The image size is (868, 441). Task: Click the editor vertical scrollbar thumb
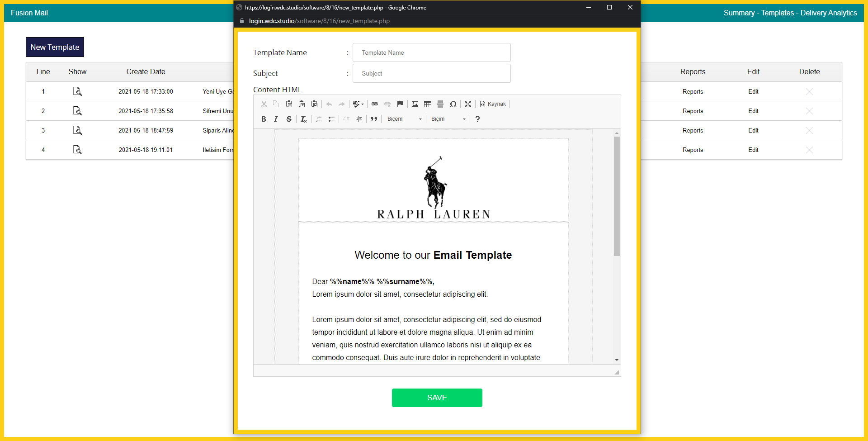(x=617, y=196)
